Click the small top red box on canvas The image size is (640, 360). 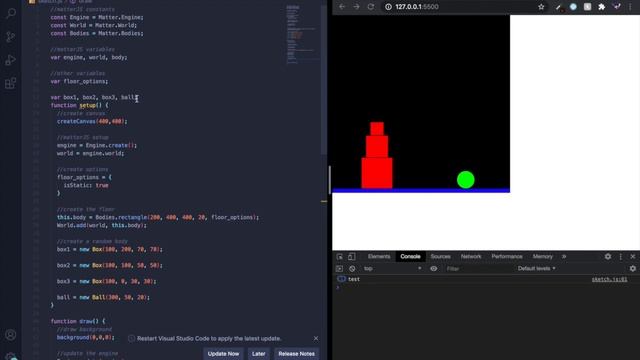(377, 129)
